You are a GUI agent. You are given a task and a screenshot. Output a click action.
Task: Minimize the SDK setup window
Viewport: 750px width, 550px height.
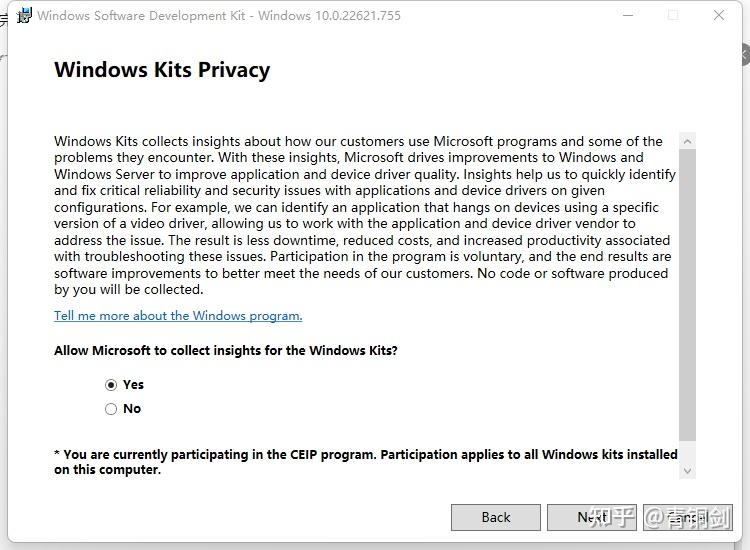click(x=627, y=15)
